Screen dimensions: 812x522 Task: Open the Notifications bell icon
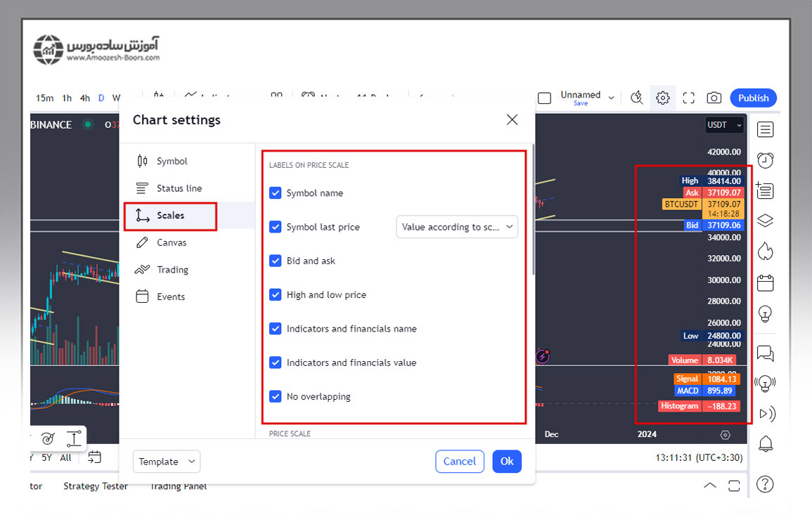(766, 444)
